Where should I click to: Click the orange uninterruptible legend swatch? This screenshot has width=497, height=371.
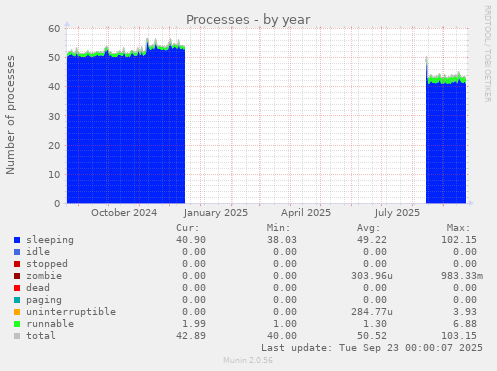click(x=17, y=312)
